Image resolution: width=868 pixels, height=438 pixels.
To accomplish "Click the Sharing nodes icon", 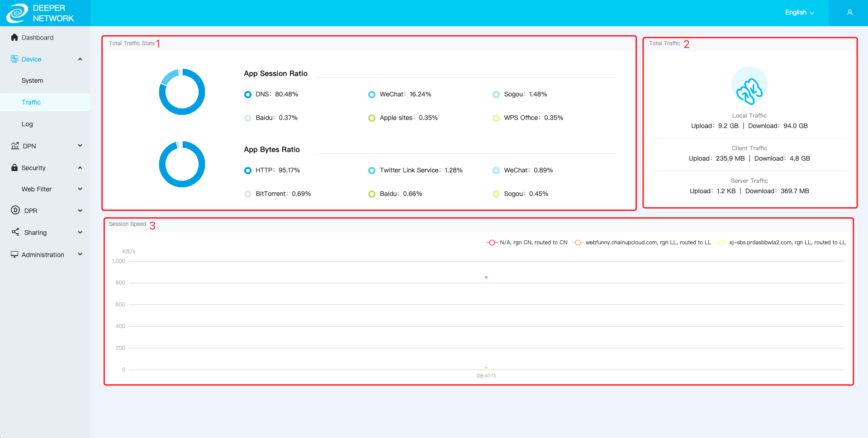I will point(15,232).
